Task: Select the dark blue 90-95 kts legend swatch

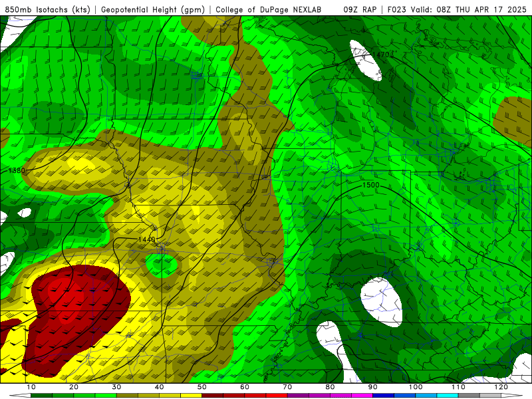Action: point(384,396)
